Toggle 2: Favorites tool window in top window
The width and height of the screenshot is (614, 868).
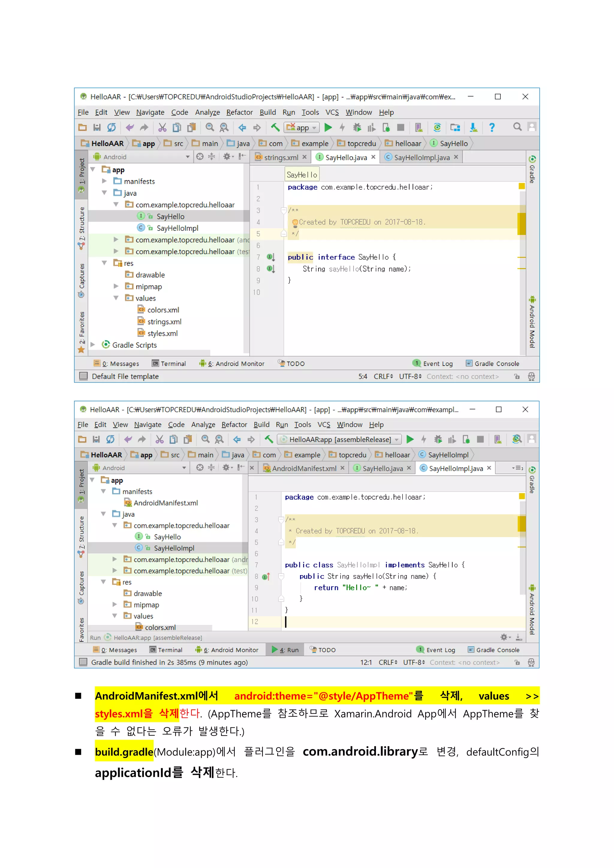click(81, 333)
